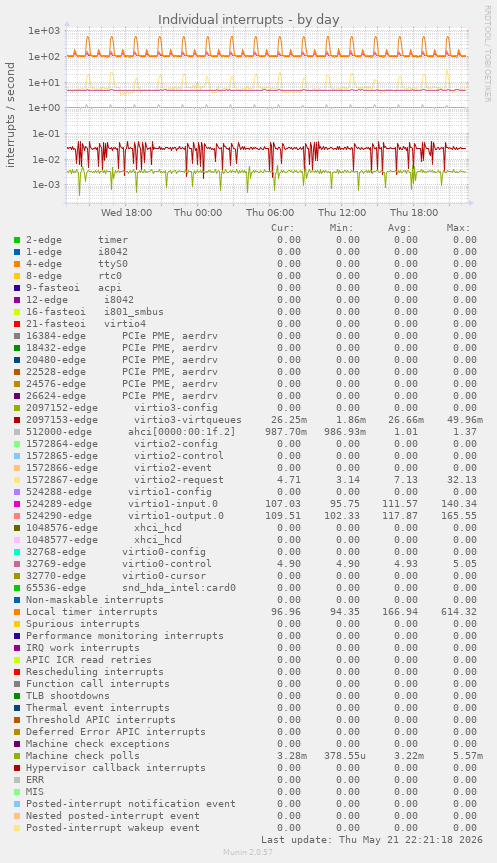This screenshot has height=863, width=497.
Task: Click the chart title Individual interrupts - by day
Action: (x=249, y=20)
